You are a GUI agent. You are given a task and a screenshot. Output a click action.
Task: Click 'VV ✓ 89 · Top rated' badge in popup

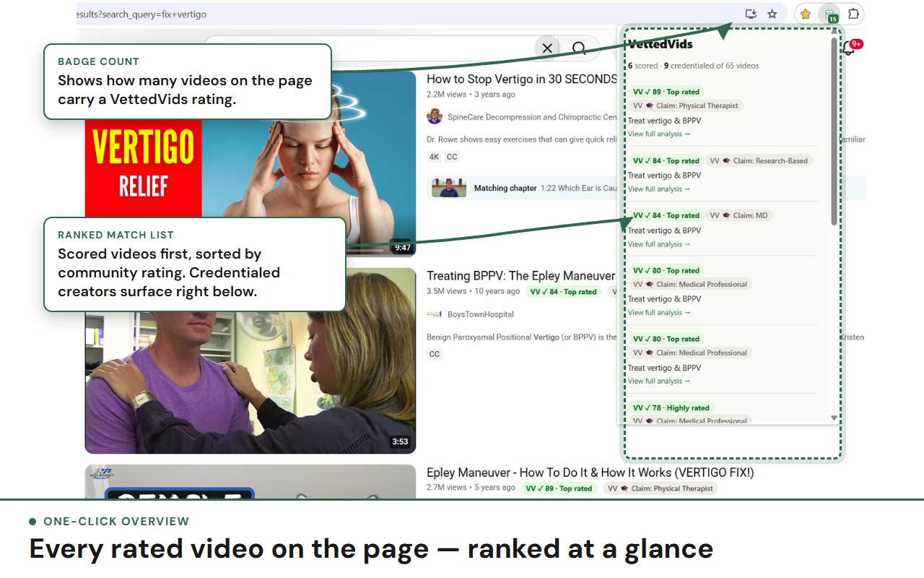point(666,92)
